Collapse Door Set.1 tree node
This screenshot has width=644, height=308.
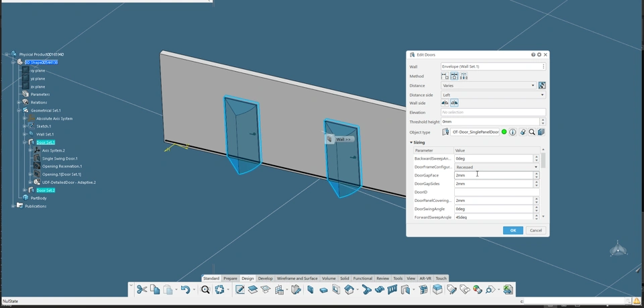[x=25, y=142]
